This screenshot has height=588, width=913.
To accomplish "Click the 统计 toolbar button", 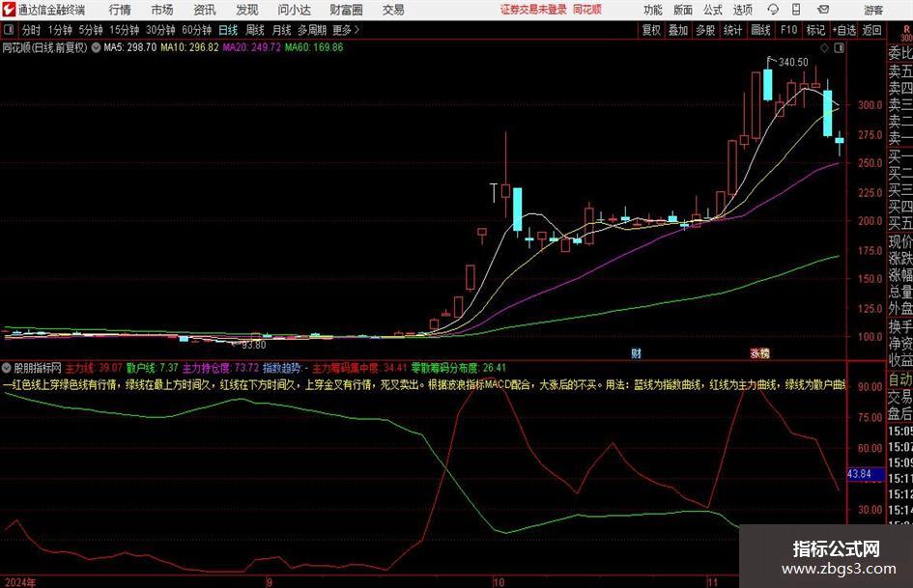I will click(x=732, y=30).
